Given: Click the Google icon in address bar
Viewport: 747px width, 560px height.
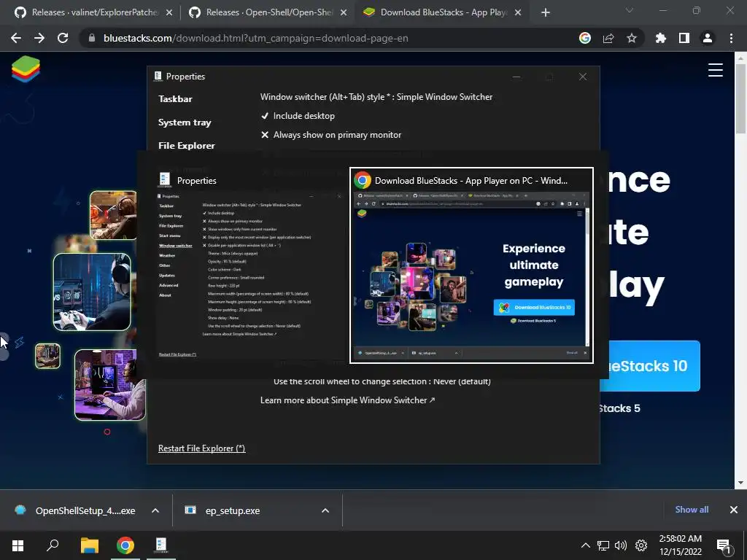Looking at the screenshot, I should pyautogui.click(x=585, y=38).
